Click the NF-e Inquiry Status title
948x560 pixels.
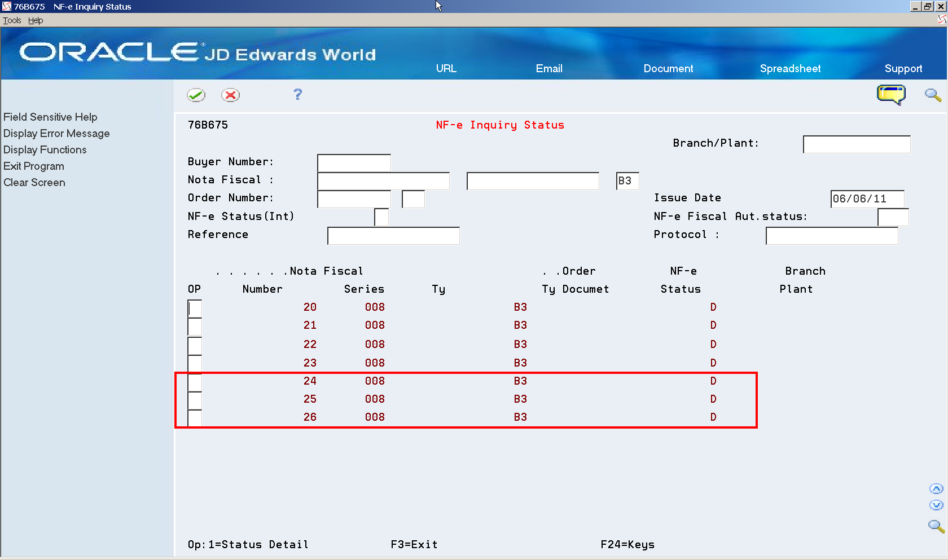[x=500, y=125]
